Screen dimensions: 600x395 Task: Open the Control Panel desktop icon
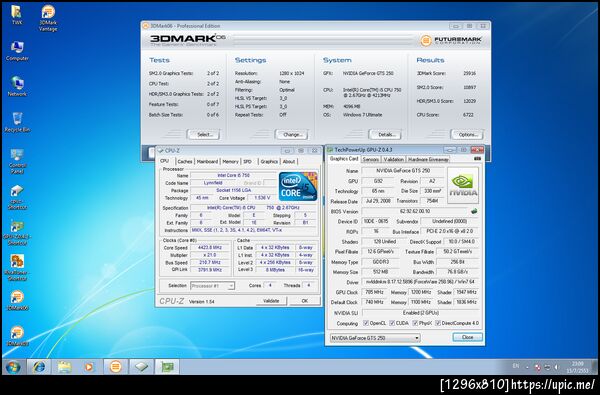point(17,160)
